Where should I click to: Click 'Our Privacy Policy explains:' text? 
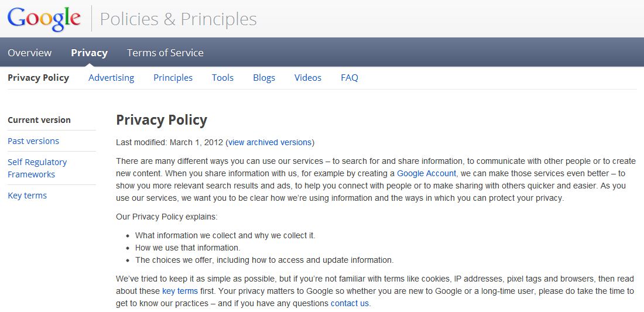pos(167,217)
